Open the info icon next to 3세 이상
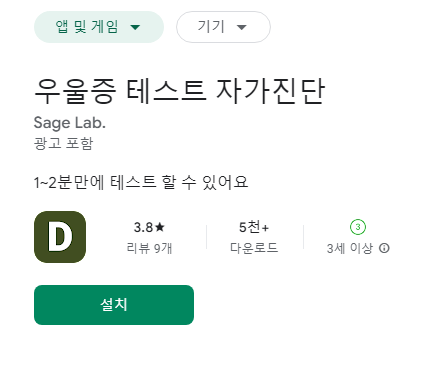The image size is (446, 389). pyautogui.click(x=384, y=248)
